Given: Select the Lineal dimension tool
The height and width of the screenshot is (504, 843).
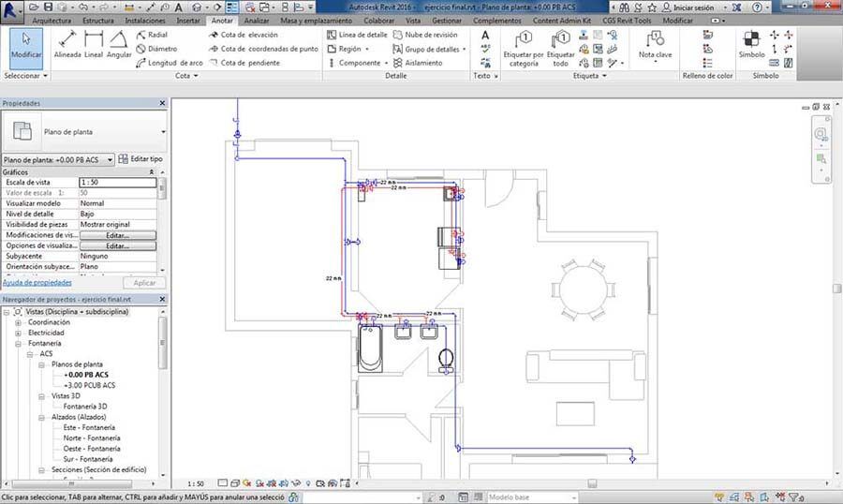Looking at the screenshot, I should click(x=94, y=45).
